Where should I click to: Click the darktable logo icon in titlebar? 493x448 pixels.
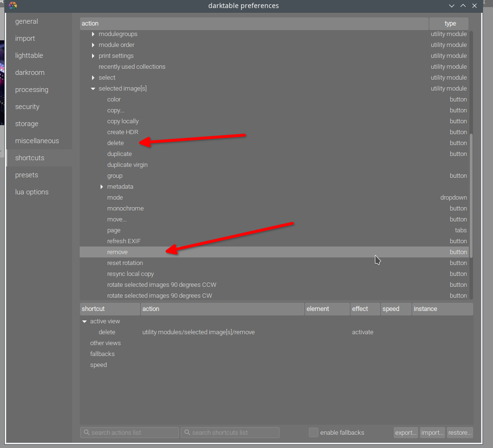[13, 6]
